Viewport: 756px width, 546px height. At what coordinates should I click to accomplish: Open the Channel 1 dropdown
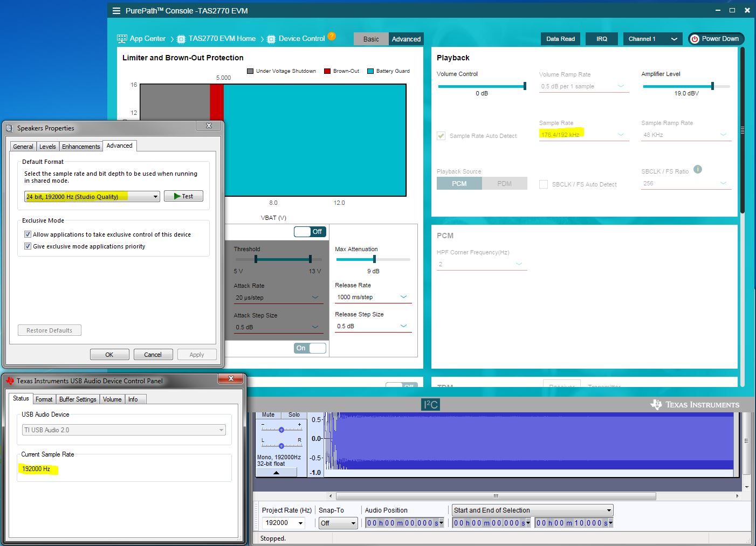(652, 39)
